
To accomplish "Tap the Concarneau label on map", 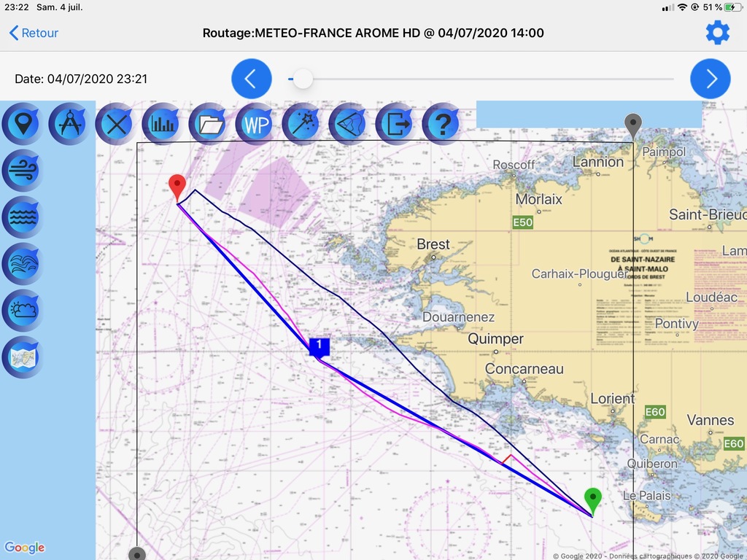I will 524,368.
